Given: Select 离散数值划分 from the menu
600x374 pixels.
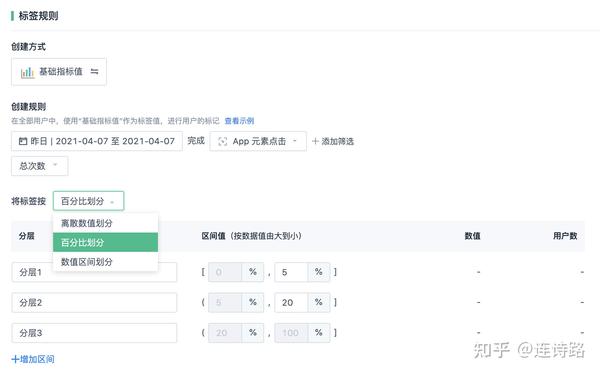Looking at the screenshot, I should [105, 223].
